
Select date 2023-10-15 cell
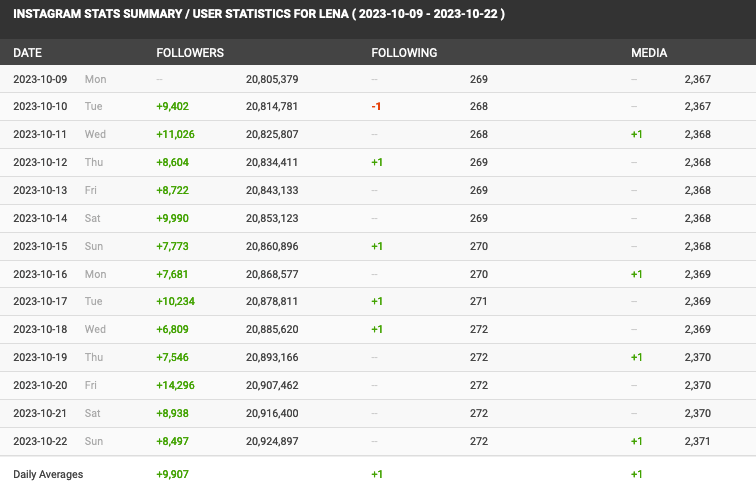click(40, 246)
